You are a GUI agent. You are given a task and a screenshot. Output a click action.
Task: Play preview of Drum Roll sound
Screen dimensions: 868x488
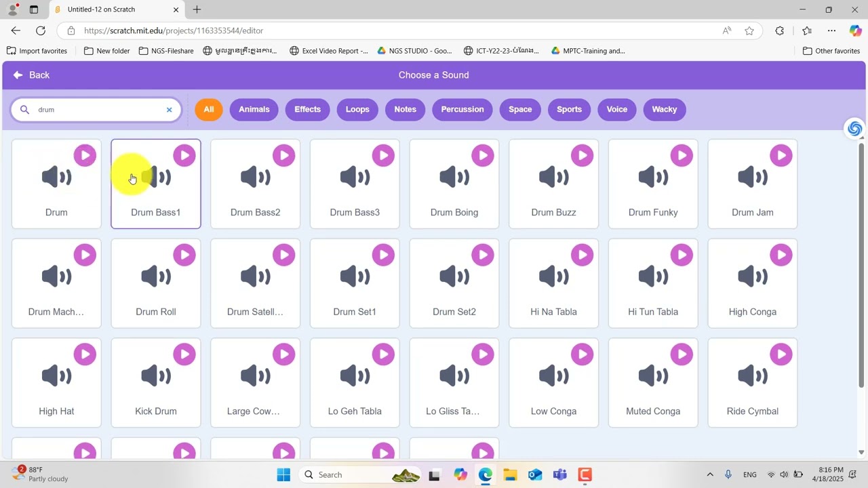tap(184, 256)
